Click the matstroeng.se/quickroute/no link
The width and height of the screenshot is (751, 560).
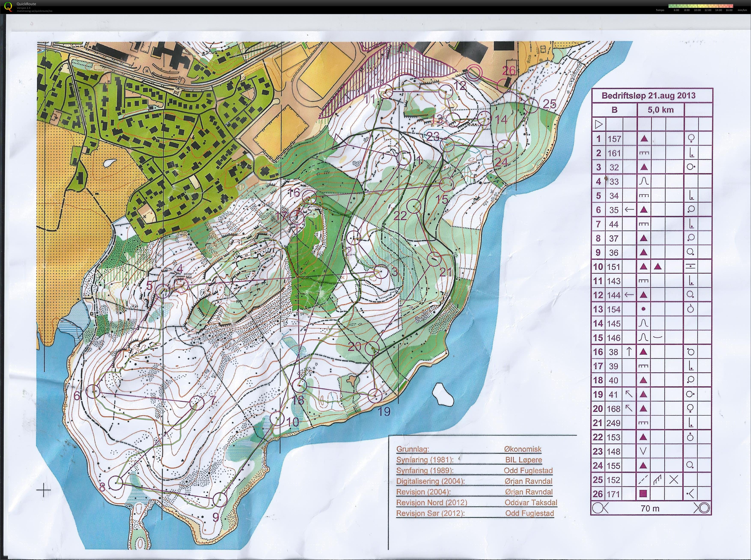pos(35,11)
